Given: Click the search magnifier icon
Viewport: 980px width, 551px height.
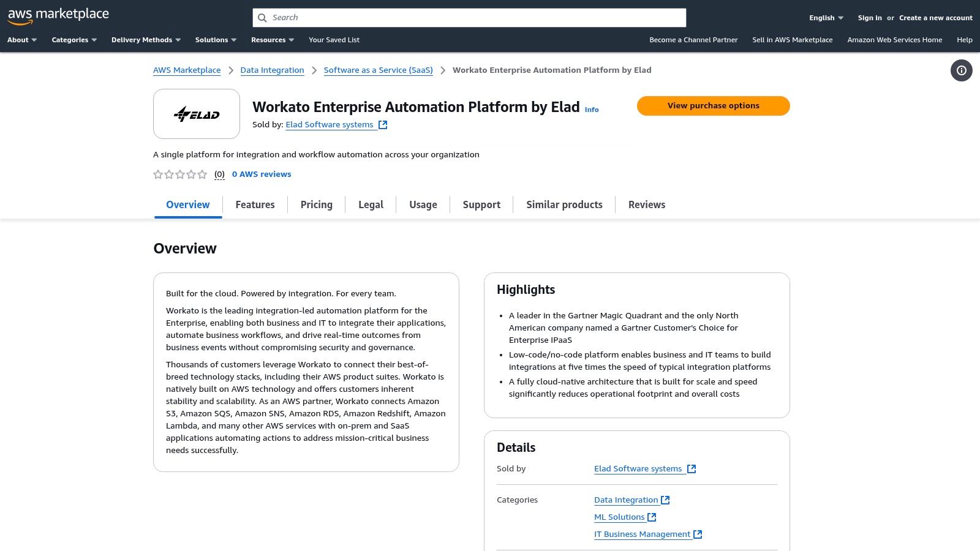Looking at the screenshot, I should point(262,18).
